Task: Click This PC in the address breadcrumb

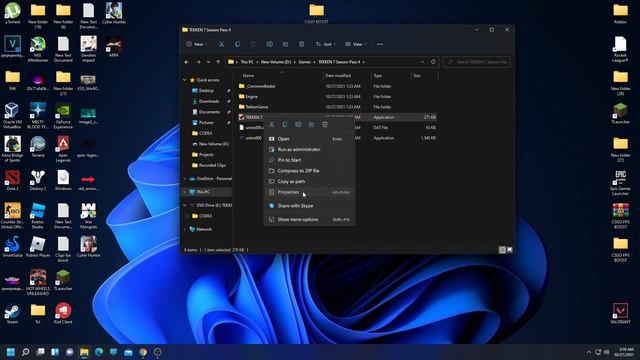Action: [x=247, y=62]
